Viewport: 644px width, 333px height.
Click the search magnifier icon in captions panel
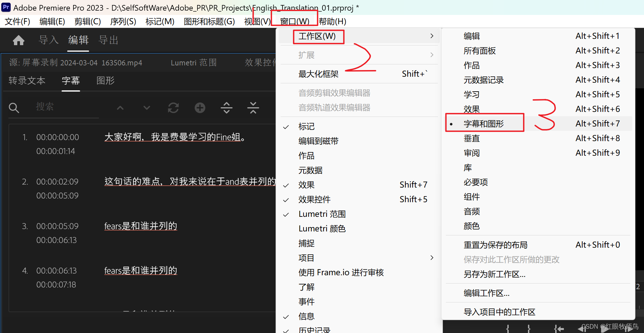pos(14,108)
